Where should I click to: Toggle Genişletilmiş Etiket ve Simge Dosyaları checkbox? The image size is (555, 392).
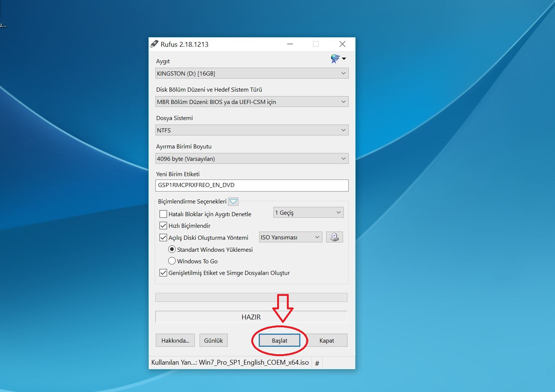point(163,273)
